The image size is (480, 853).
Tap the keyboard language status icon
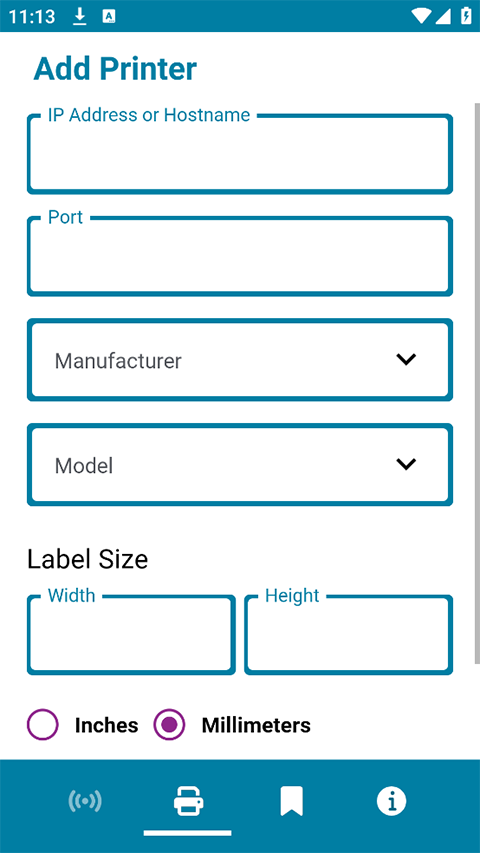pyautogui.click(x=109, y=16)
